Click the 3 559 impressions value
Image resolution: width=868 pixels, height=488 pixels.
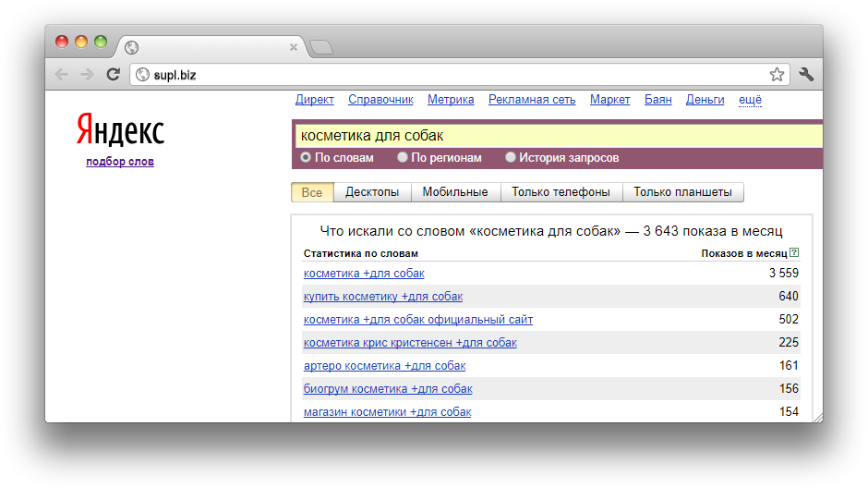click(784, 273)
